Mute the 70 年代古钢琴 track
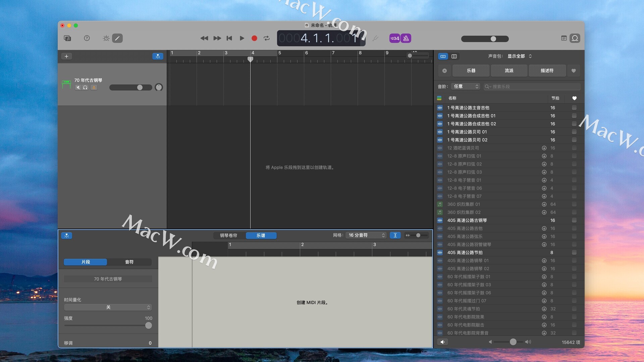This screenshot has width=644, height=362. tap(78, 87)
